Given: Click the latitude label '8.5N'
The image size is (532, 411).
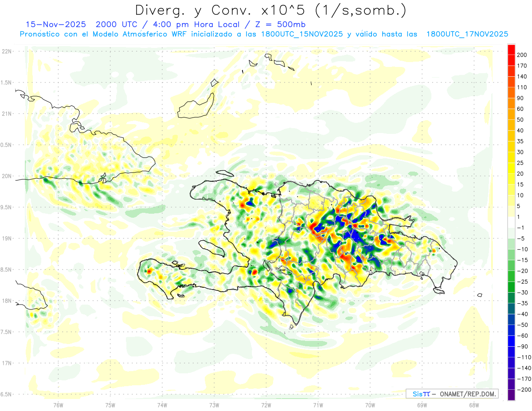Looking at the screenshot, I should coord(6,270).
